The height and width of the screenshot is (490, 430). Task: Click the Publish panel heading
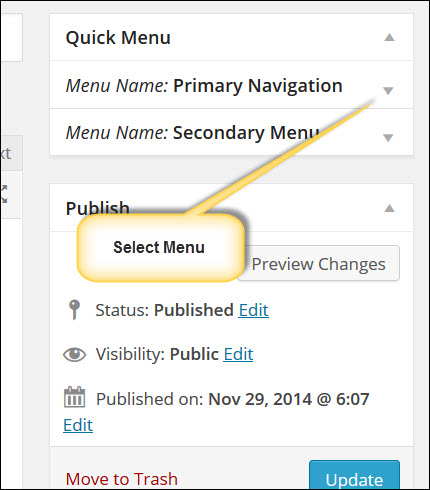coord(98,208)
